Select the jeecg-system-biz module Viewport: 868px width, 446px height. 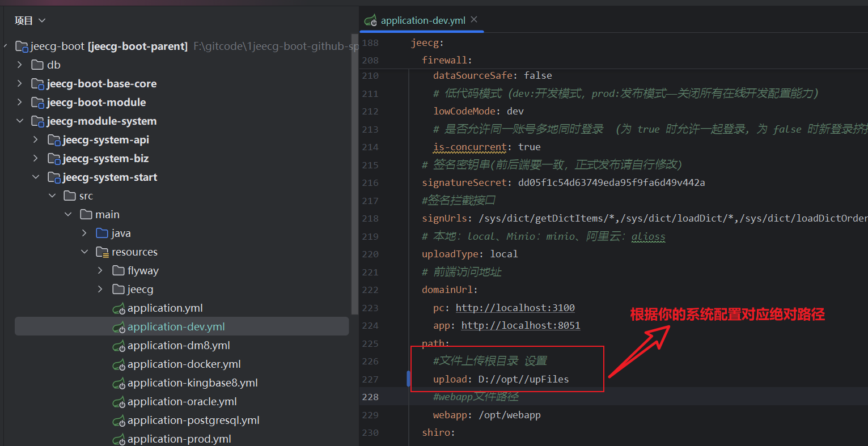tap(105, 159)
